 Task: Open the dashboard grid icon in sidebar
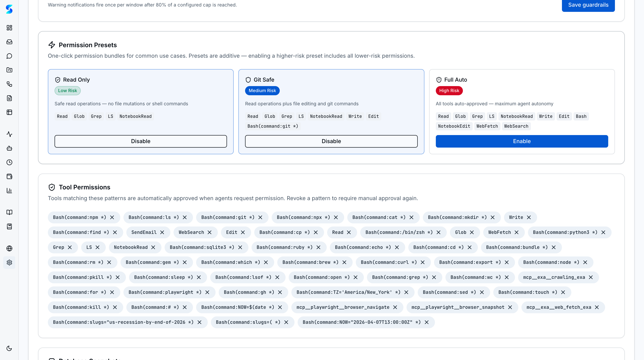[9, 28]
